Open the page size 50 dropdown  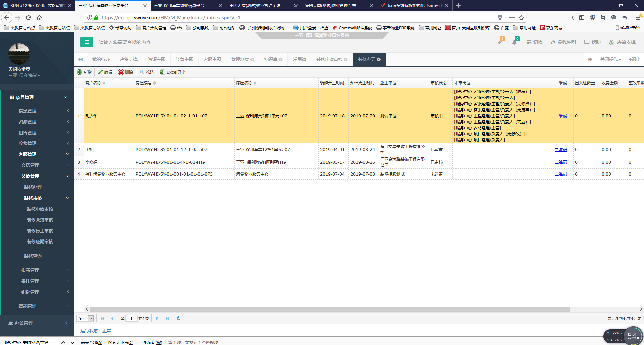(91, 318)
